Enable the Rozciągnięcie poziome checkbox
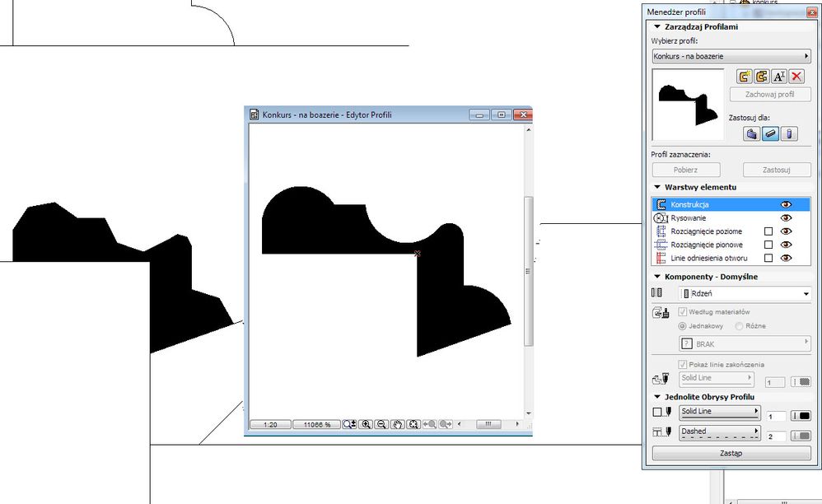 click(x=768, y=231)
